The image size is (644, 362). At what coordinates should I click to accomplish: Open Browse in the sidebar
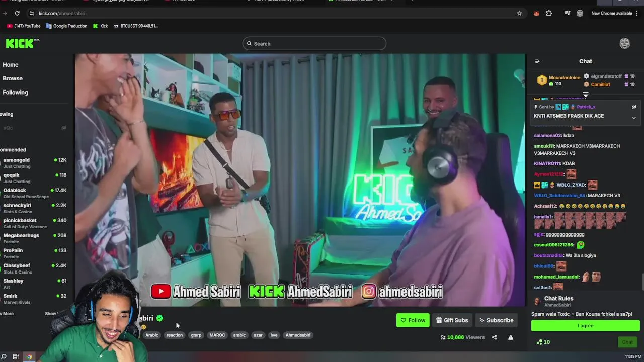pos(13,78)
